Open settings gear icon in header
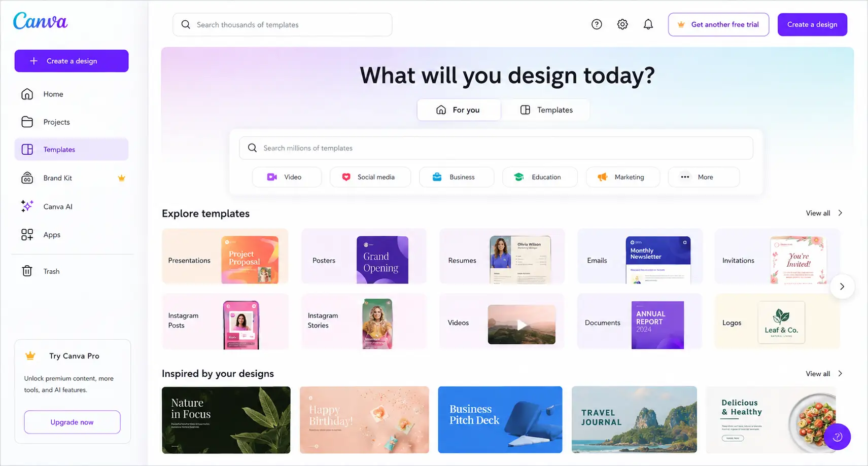868x466 pixels. tap(622, 24)
